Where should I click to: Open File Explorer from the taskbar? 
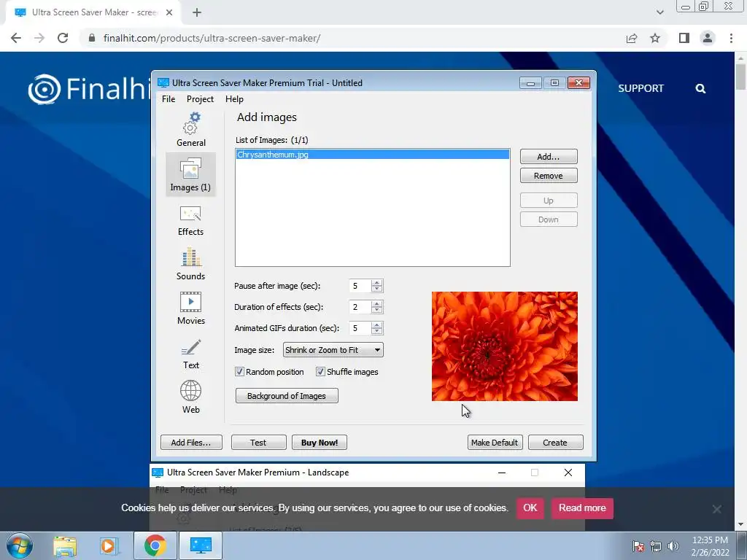pos(65,545)
